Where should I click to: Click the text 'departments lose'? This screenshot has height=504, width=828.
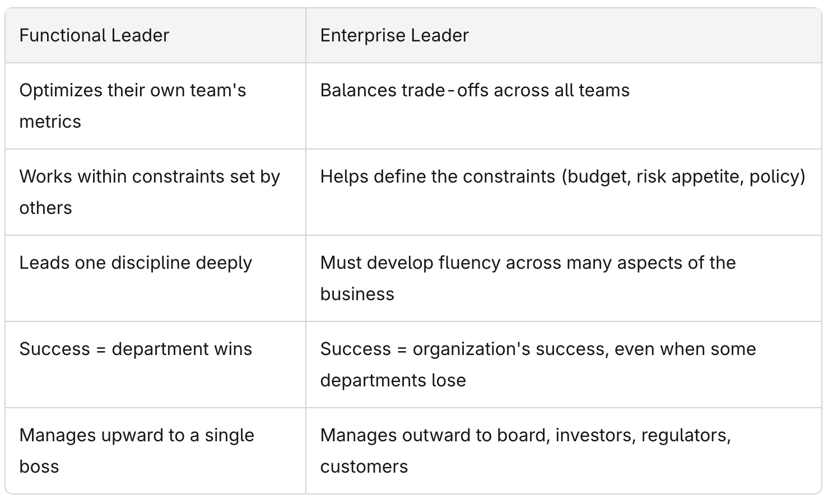[x=393, y=380]
